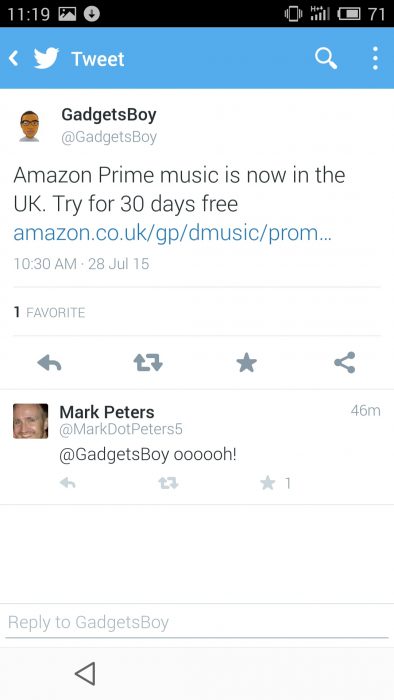Open the @MarkDotPeters5 profile handle
The width and height of the screenshot is (394, 700).
click(121, 429)
